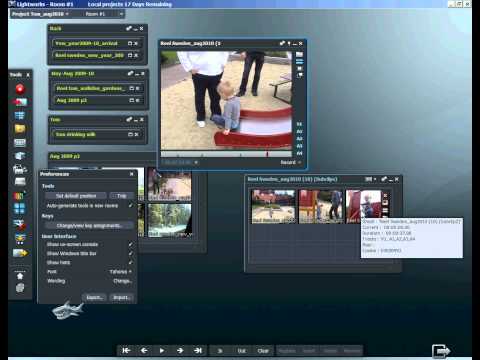Click the round gray icon at Tools panel bottom

pos(20,288)
